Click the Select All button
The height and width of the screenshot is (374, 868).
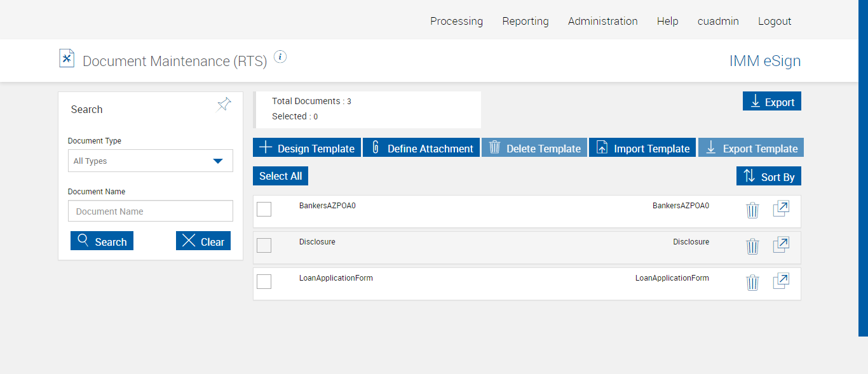[280, 176]
